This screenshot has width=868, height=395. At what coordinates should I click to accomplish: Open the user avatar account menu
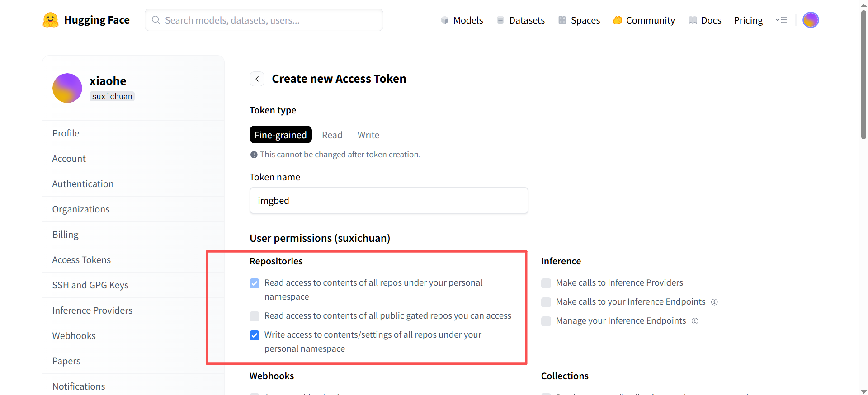(811, 20)
